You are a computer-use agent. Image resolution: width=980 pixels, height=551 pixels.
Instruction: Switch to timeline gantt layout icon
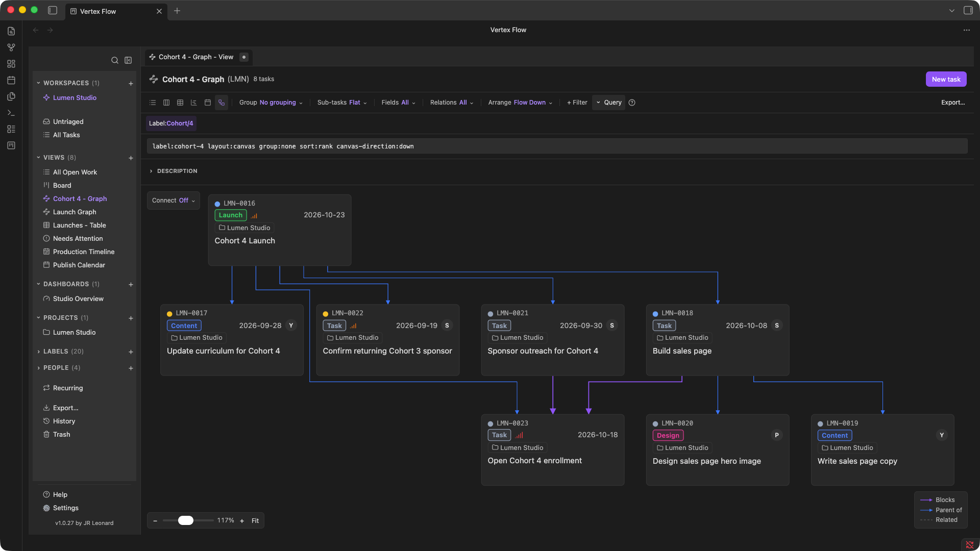tap(194, 103)
